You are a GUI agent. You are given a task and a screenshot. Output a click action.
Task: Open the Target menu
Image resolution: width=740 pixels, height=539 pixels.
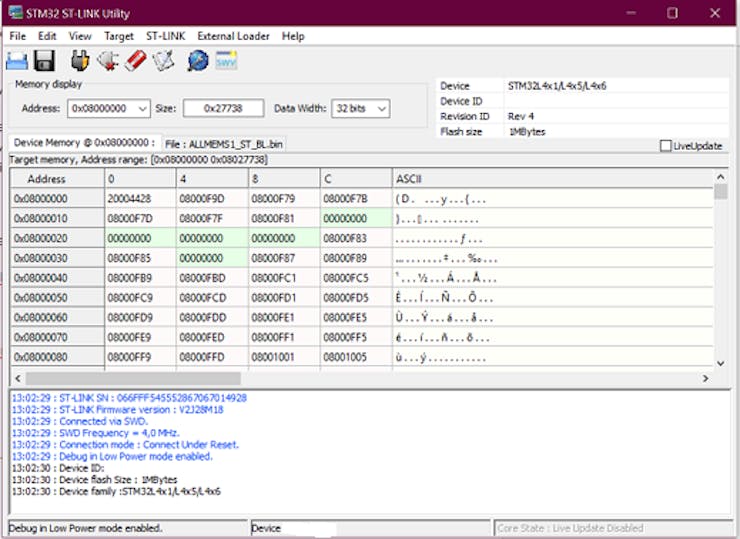118,36
